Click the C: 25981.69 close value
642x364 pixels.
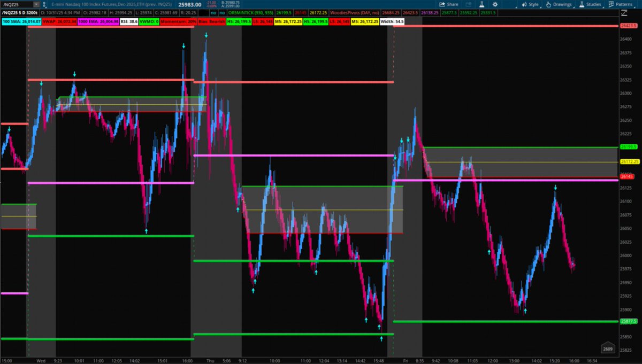click(166, 12)
